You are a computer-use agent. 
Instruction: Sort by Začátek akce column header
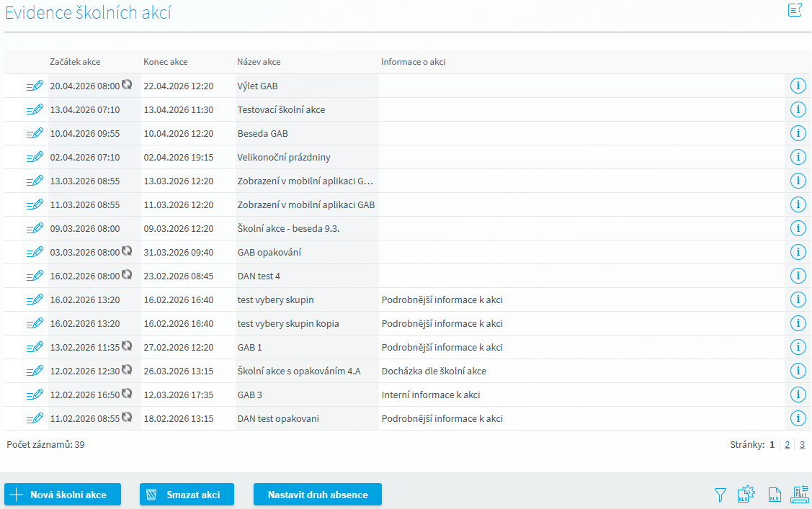tap(75, 62)
